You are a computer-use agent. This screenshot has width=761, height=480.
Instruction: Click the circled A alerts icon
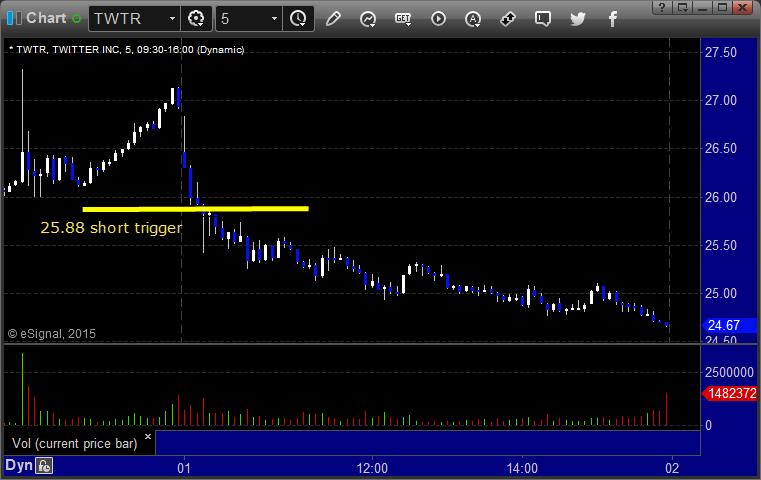tap(473, 19)
